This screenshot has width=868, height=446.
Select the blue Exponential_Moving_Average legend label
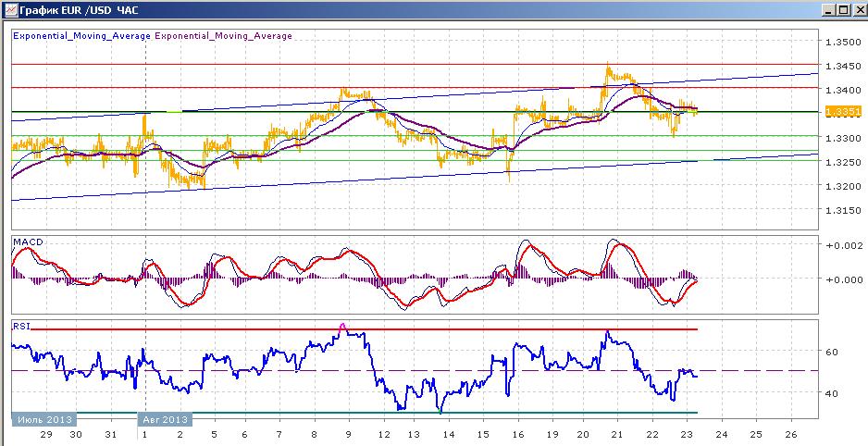[x=82, y=36]
